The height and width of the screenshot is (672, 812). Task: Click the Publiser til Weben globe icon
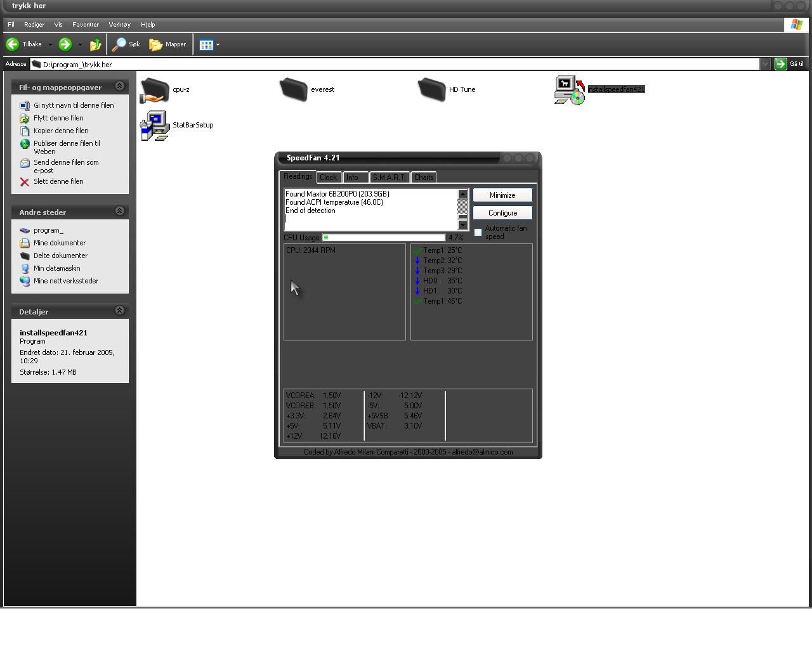[x=25, y=144]
